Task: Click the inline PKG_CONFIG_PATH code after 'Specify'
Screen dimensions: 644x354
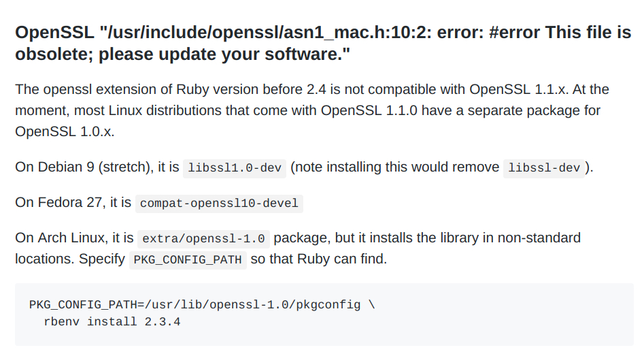Action: pos(188,260)
